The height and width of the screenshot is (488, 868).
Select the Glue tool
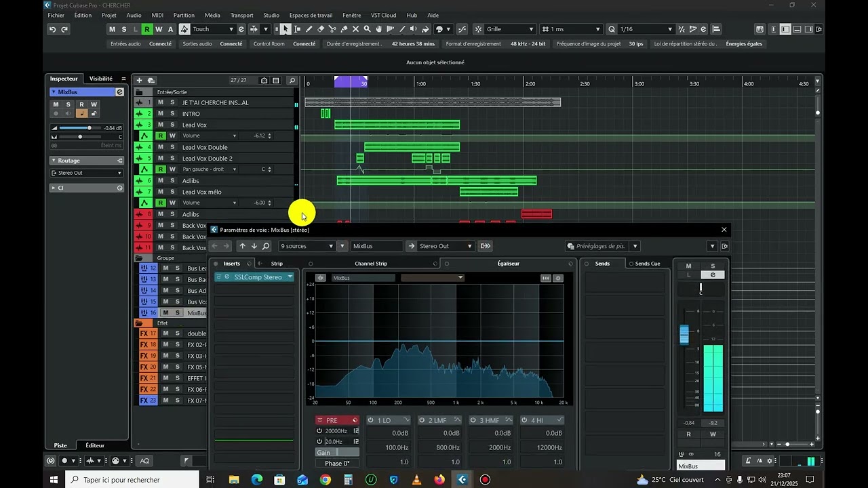pyautogui.click(x=344, y=29)
